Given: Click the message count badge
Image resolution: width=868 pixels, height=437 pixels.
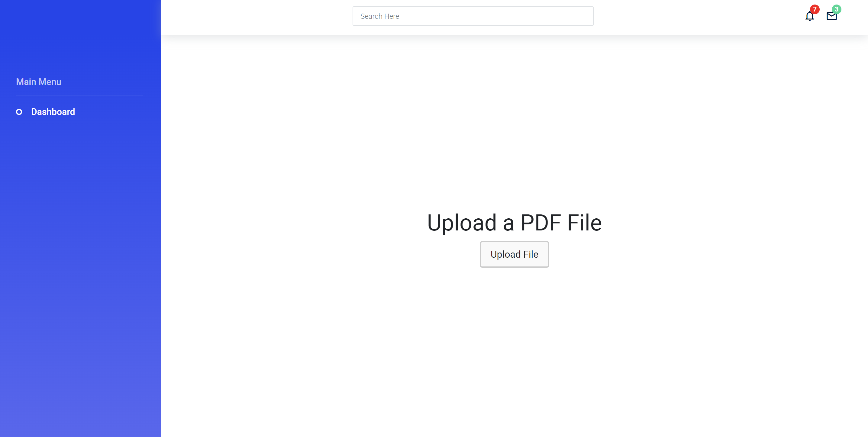Looking at the screenshot, I should pyautogui.click(x=836, y=9).
